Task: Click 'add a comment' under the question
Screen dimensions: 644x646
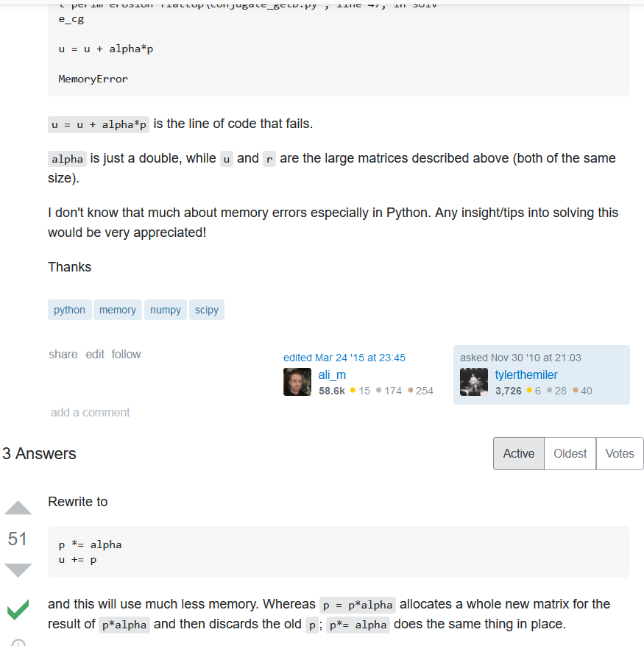Action: (90, 412)
